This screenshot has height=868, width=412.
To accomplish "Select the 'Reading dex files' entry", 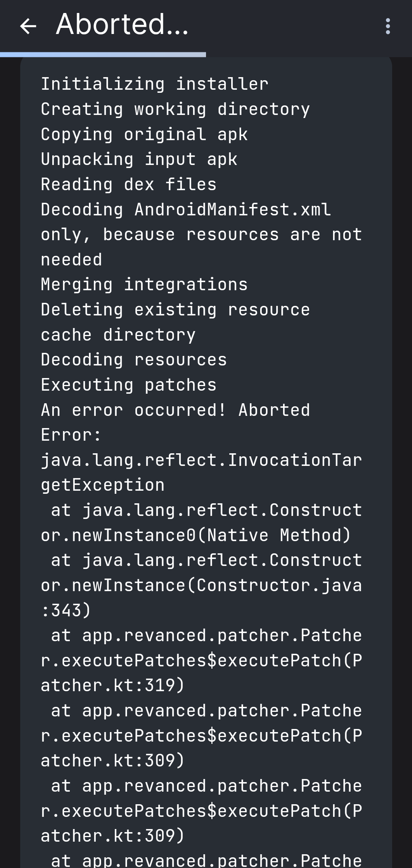I will click(128, 184).
